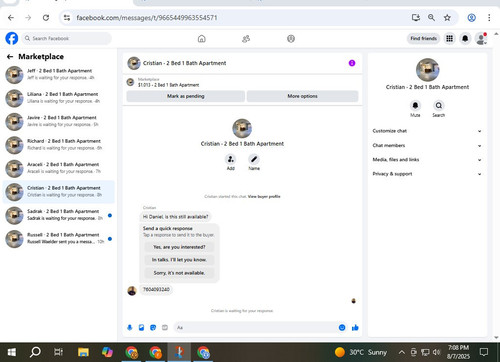
Task: Click the Facebook logo
Action: point(12,38)
